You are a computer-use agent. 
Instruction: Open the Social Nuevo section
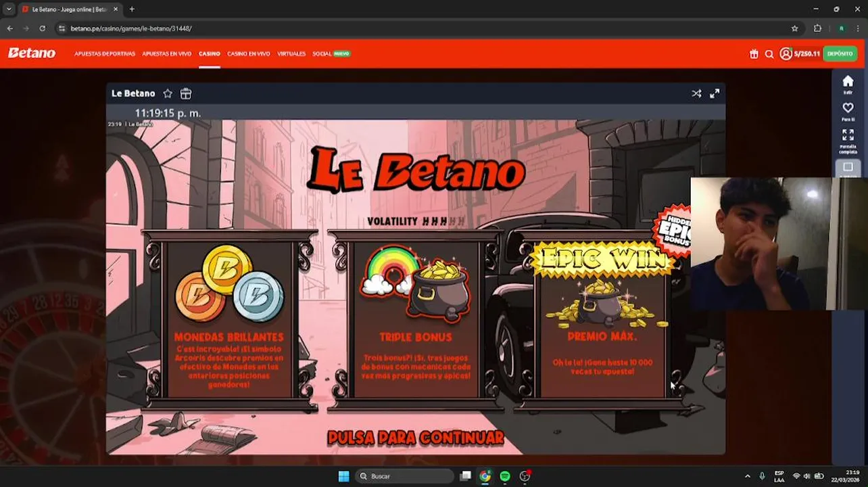pos(331,53)
